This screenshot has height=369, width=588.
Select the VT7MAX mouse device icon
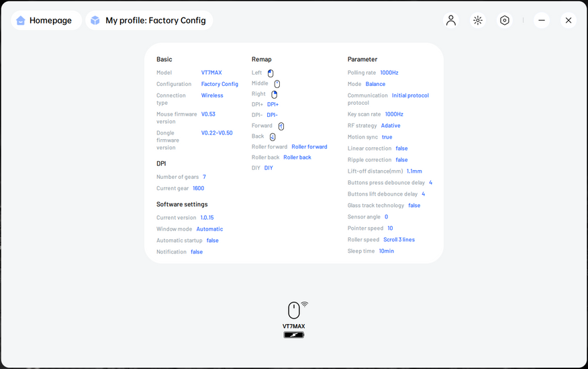click(x=294, y=310)
